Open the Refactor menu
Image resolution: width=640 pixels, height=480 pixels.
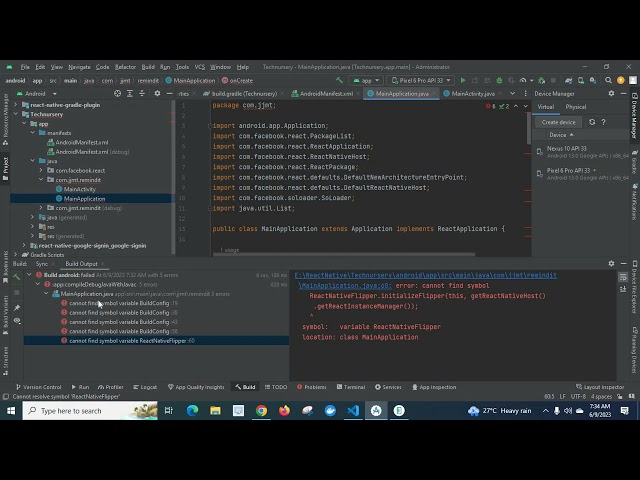click(125, 67)
